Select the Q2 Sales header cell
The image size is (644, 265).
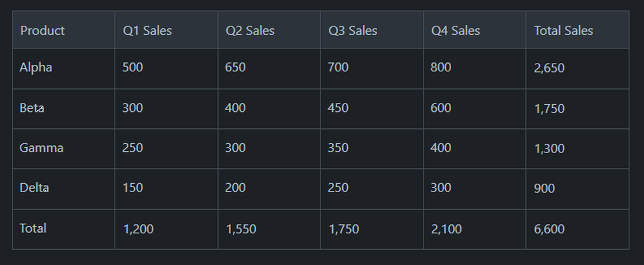tap(250, 31)
